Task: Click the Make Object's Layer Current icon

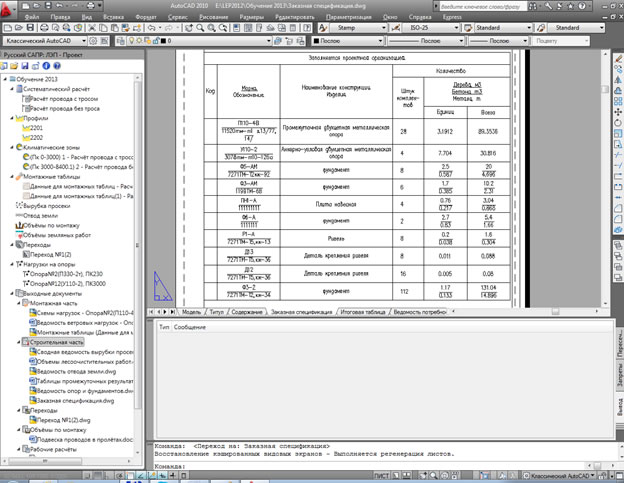Action: pyautogui.click(x=278, y=41)
